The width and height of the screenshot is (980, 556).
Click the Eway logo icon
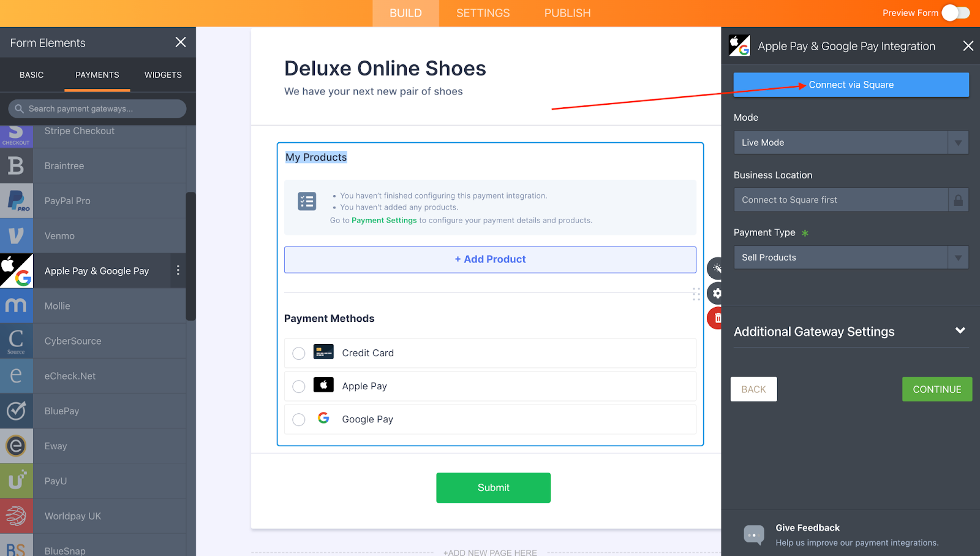click(16, 446)
